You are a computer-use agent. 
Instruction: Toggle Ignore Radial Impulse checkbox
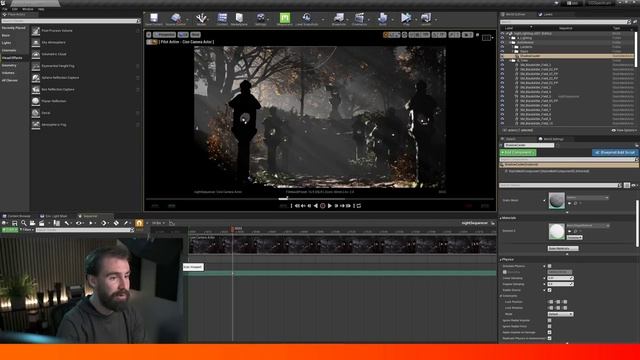(x=549, y=320)
